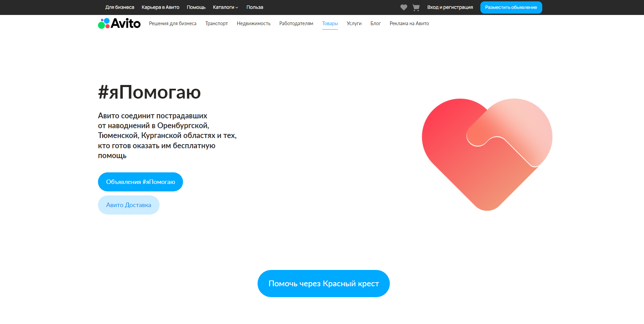
Task: Open Для бизнеса in top bar
Action: point(120,7)
